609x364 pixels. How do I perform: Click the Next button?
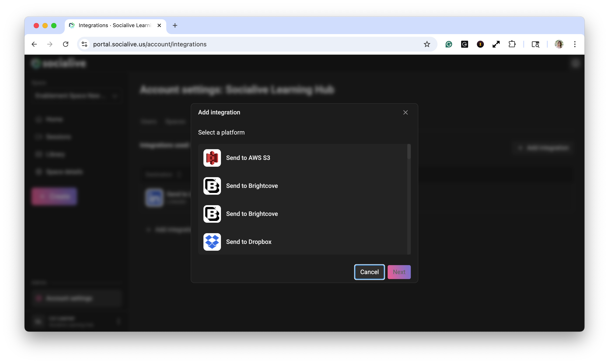pyautogui.click(x=399, y=272)
